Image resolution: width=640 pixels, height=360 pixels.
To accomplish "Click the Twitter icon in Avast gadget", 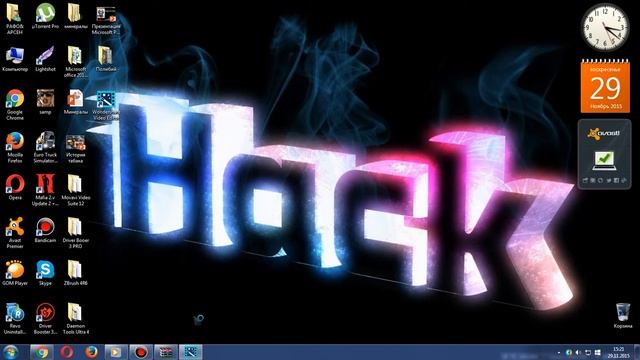I will coord(609,180).
